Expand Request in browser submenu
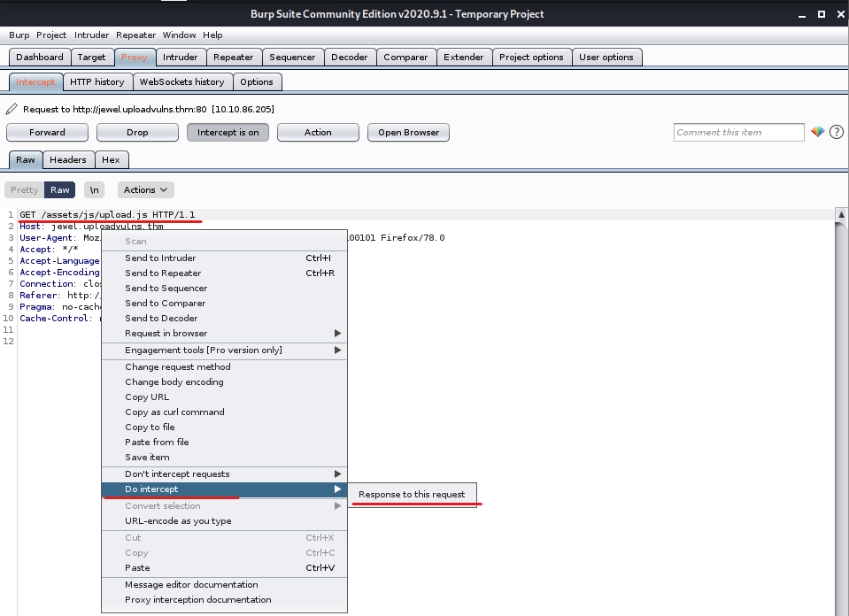Image resolution: width=849 pixels, height=616 pixels. 224,333
